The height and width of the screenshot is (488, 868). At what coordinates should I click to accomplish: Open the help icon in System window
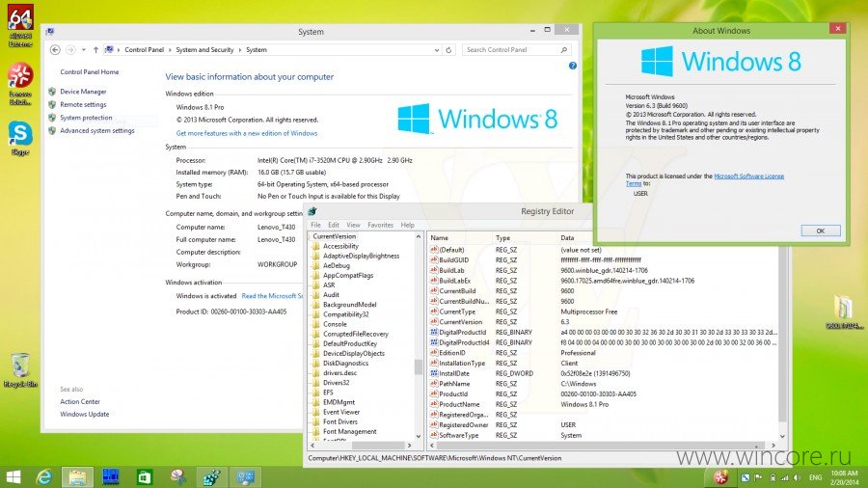point(572,66)
